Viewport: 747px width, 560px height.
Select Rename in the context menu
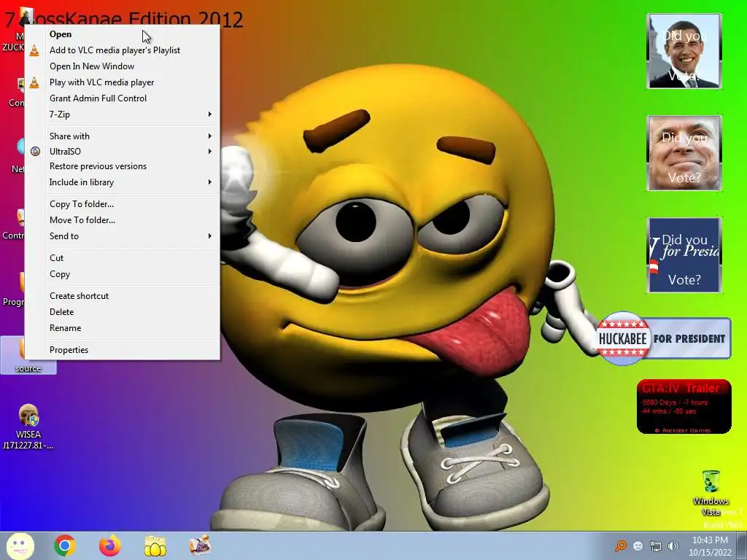click(123, 328)
